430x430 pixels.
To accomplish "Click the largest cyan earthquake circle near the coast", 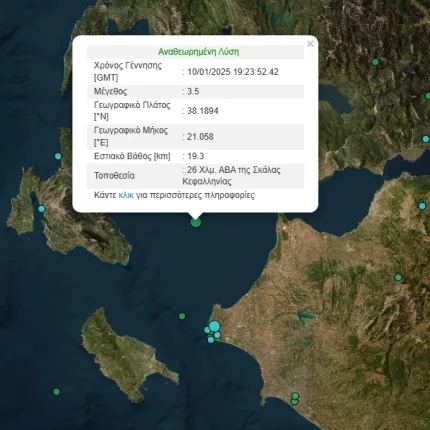I will [x=215, y=326].
